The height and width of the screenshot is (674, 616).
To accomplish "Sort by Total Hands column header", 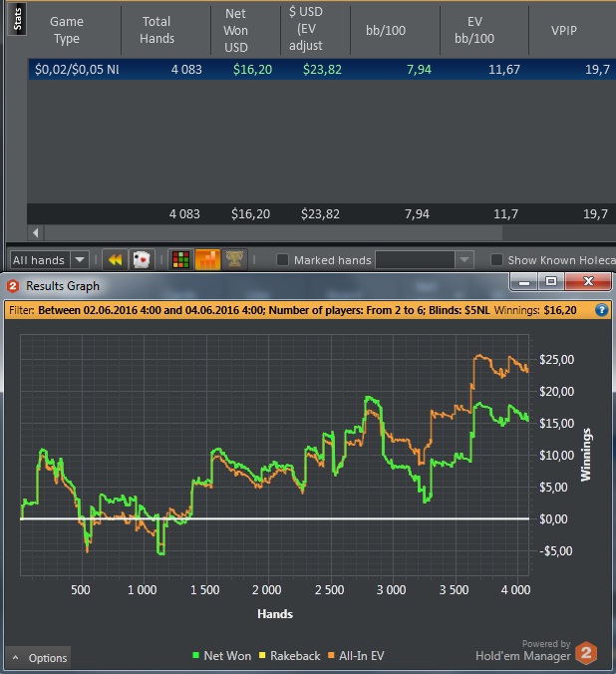I will pos(156,30).
